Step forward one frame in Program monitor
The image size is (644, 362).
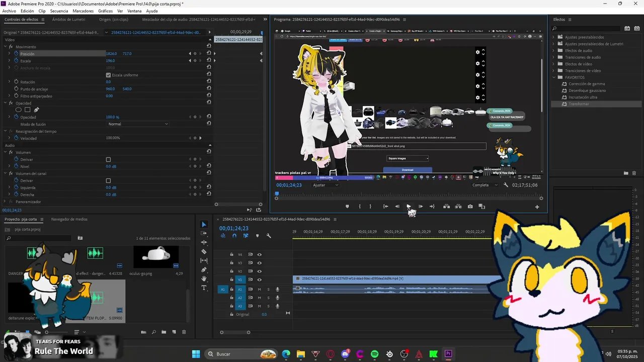[421, 206]
